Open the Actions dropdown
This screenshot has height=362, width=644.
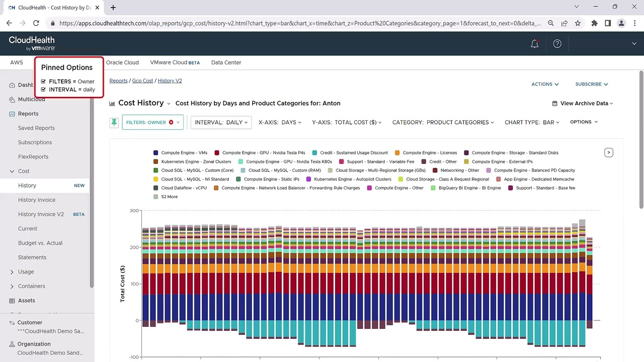tap(545, 84)
